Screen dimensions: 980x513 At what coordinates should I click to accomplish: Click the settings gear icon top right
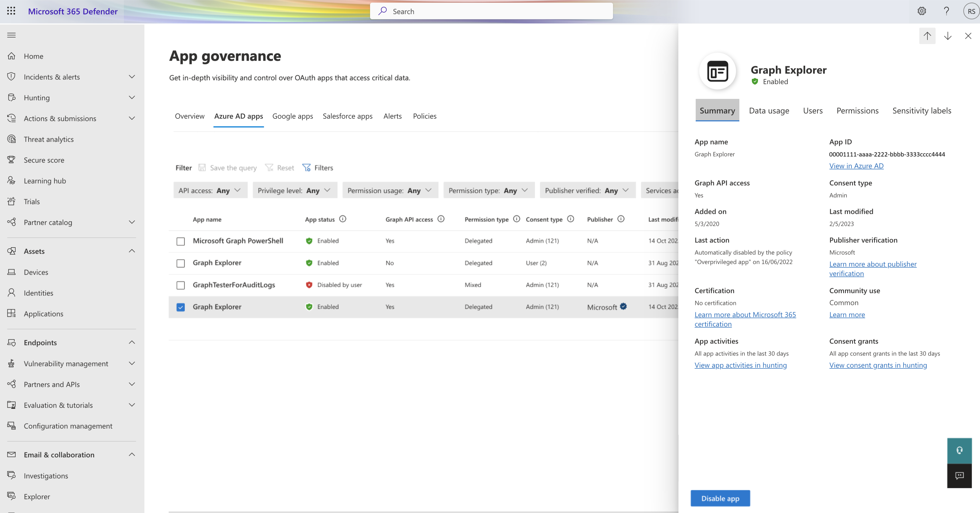(922, 11)
